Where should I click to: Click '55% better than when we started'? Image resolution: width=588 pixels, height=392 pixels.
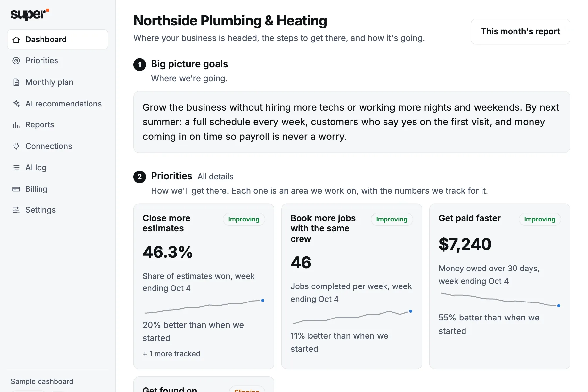489,324
